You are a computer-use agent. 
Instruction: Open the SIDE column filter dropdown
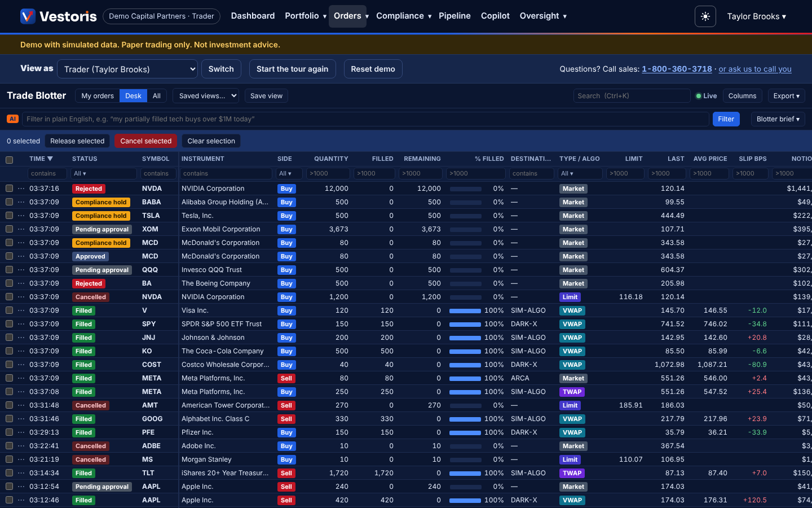point(290,173)
